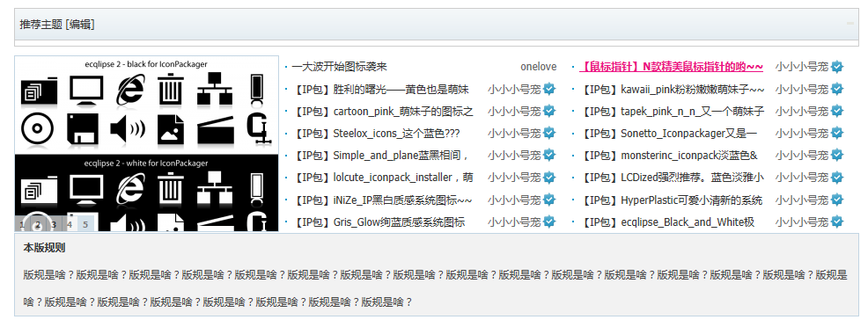Select slideshow page 1 indicator

point(22,224)
